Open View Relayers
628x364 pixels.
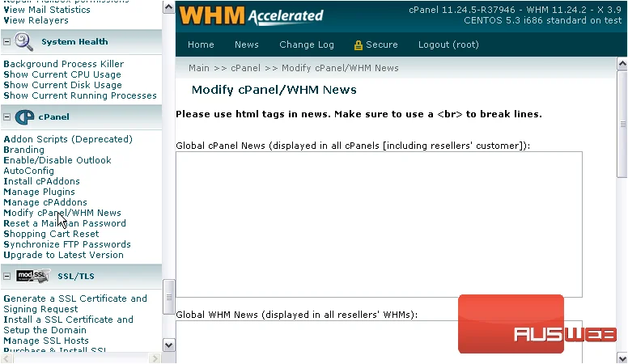[36, 20]
